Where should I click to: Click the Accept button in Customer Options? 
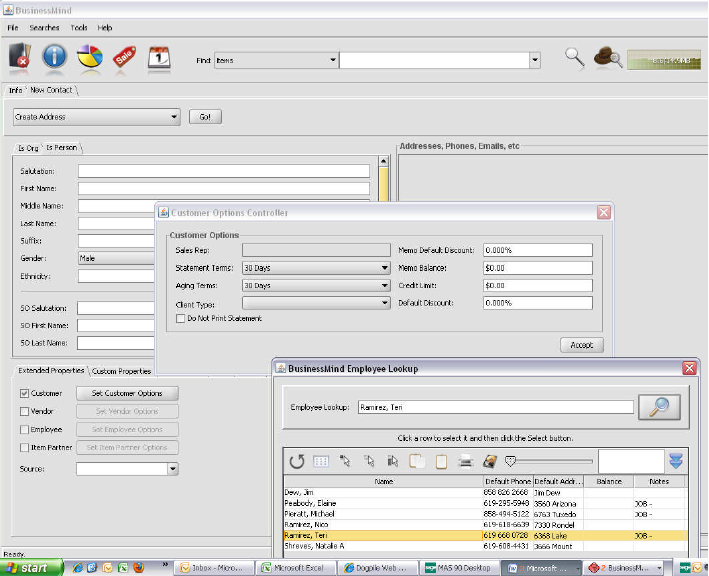[581, 345]
